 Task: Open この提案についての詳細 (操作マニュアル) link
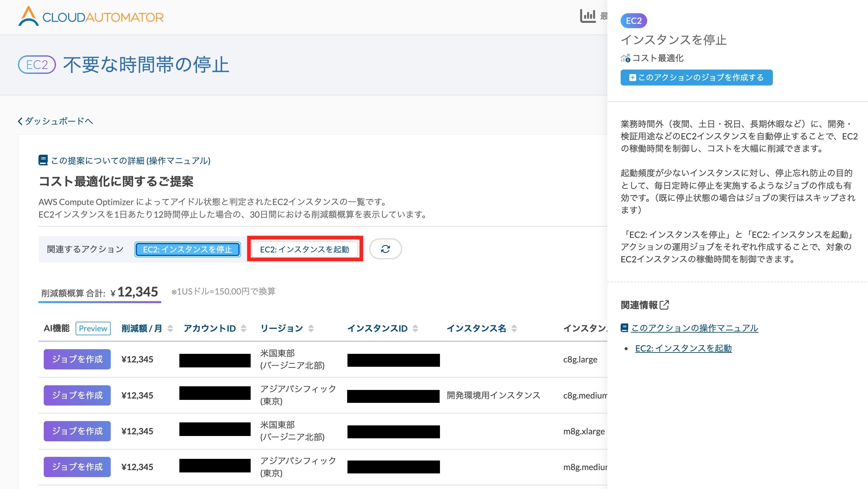point(124,161)
